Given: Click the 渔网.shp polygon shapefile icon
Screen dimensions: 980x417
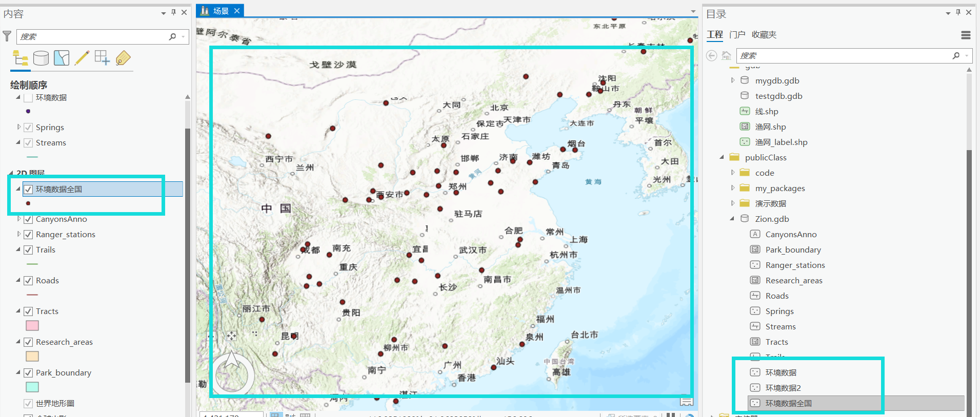Looking at the screenshot, I should [745, 127].
